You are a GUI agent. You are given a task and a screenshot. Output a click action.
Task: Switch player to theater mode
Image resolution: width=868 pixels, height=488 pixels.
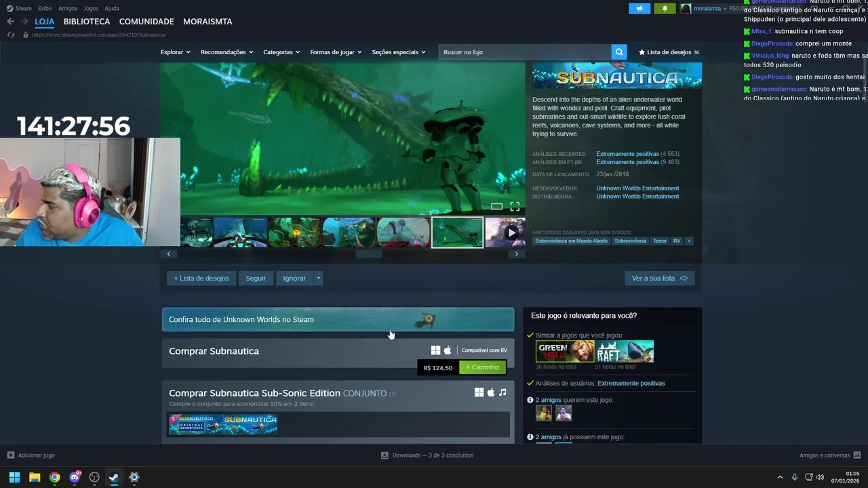tap(496, 206)
